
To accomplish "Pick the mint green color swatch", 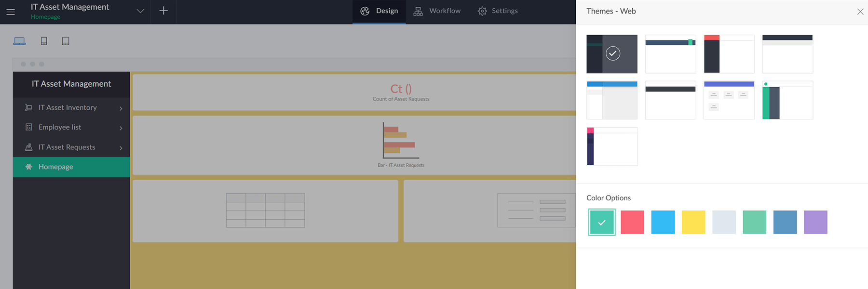I will coord(755,222).
